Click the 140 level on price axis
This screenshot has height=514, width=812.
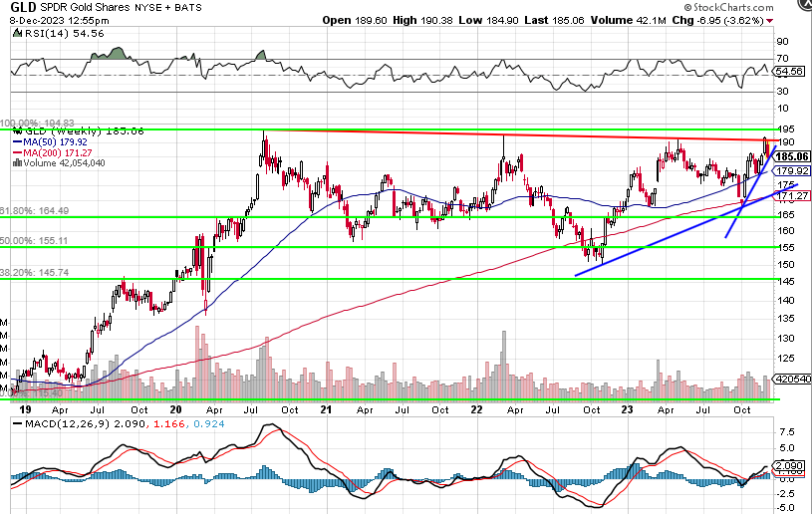[786, 300]
